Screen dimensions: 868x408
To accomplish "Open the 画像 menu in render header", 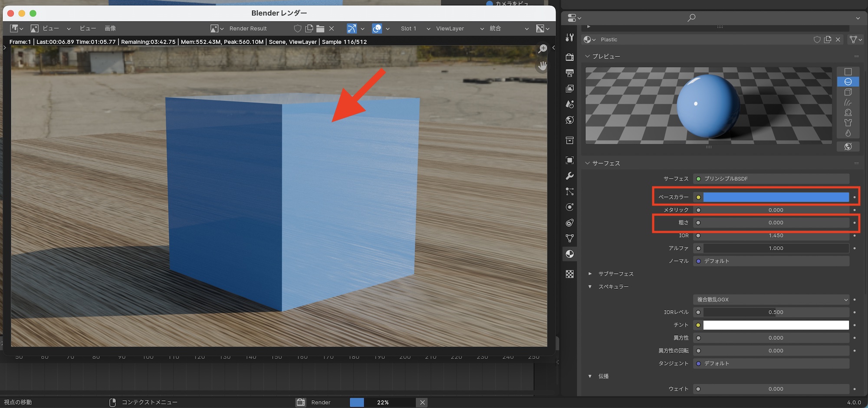I will click(110, 29).
